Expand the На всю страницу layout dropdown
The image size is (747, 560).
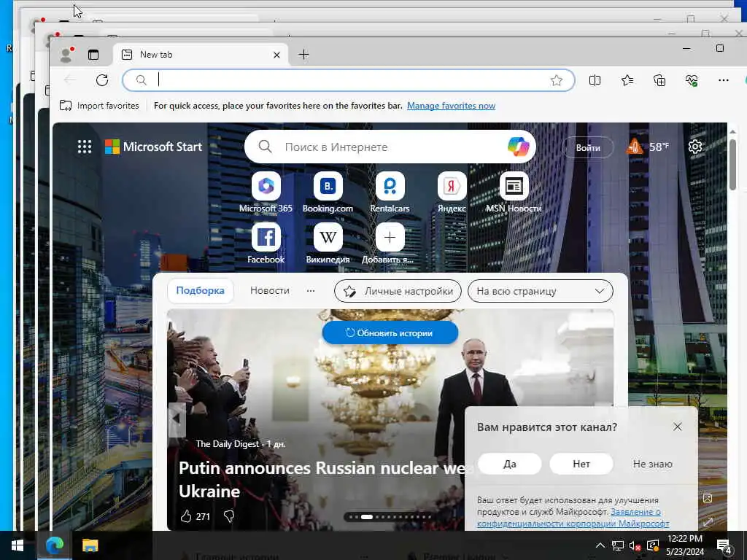point(541,291)
